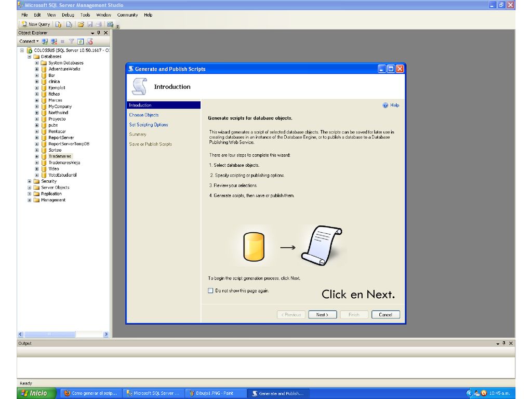Click Connect Object Explorer icon
Image resolution: width=532 pixels, height=399 pixels.
coord(45,42)
